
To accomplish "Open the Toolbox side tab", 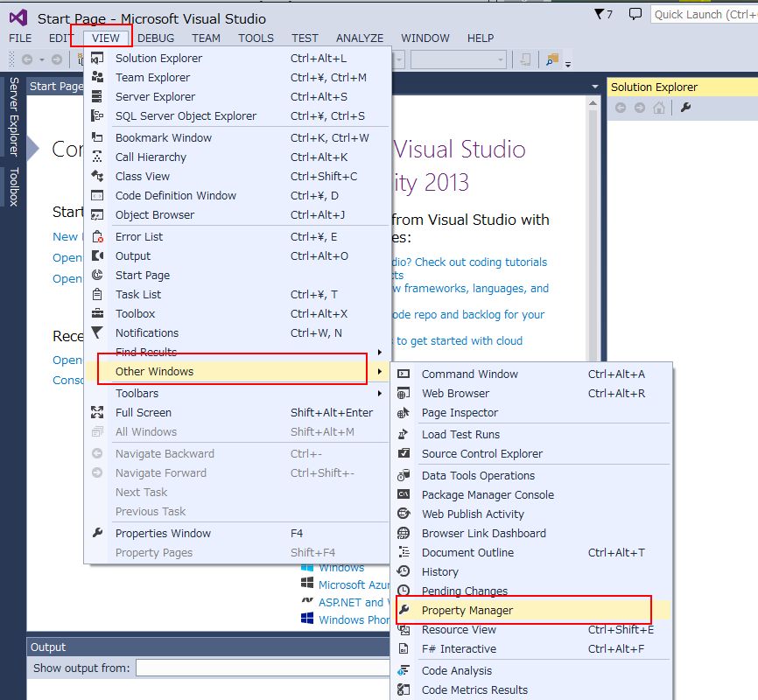I will 13,186.
